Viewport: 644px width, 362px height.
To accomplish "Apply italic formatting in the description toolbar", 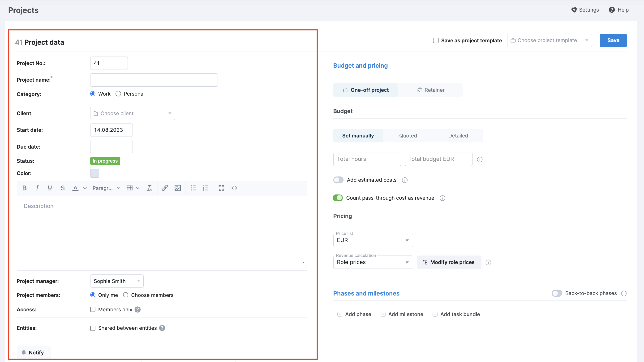I will pos(37,188).
